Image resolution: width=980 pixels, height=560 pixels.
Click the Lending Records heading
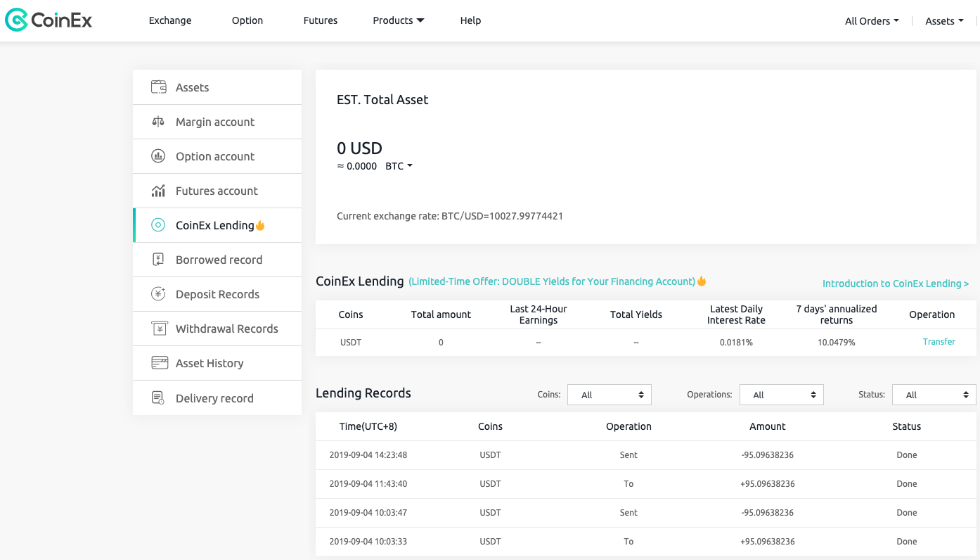point(363,393)
